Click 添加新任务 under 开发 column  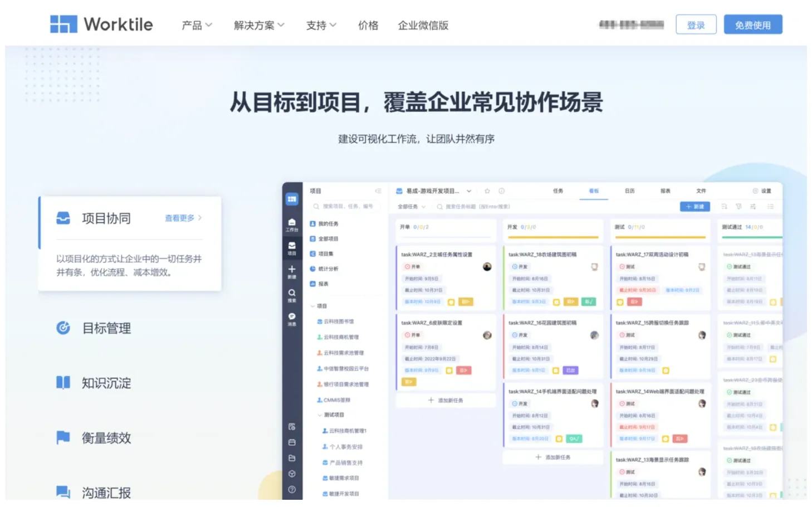(553, 457)
